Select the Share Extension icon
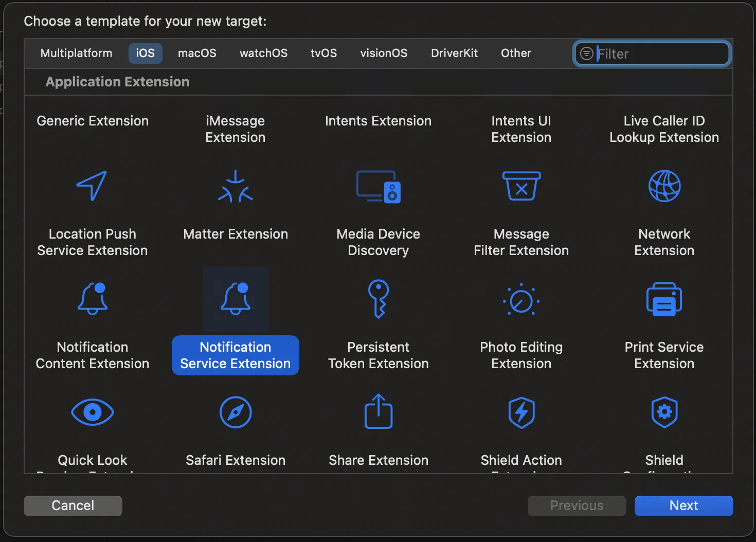Screen dimensions: 756x542 click(x=379, y=411)
